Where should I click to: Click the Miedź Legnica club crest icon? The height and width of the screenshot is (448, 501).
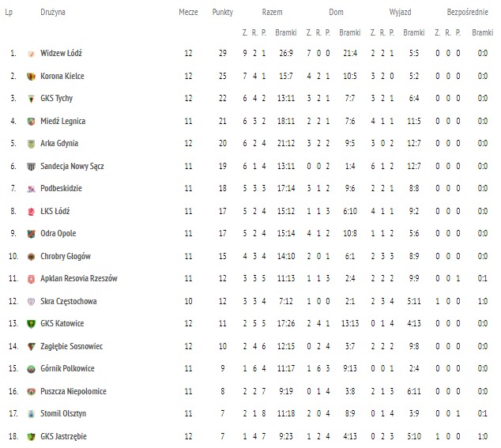31,122
